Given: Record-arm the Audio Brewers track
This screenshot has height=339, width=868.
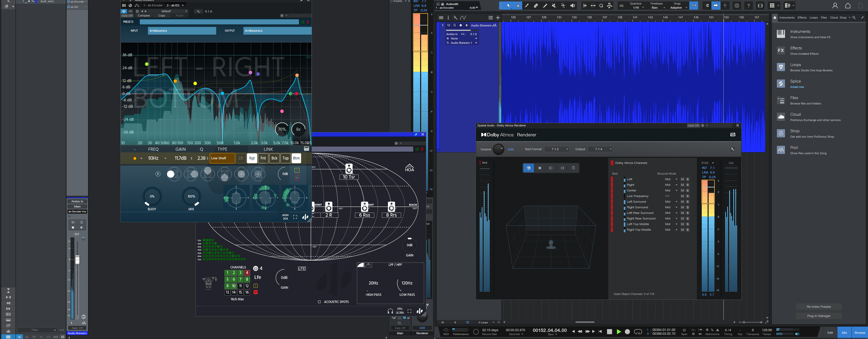Looking at the screenshot, I should pos(461,25).
